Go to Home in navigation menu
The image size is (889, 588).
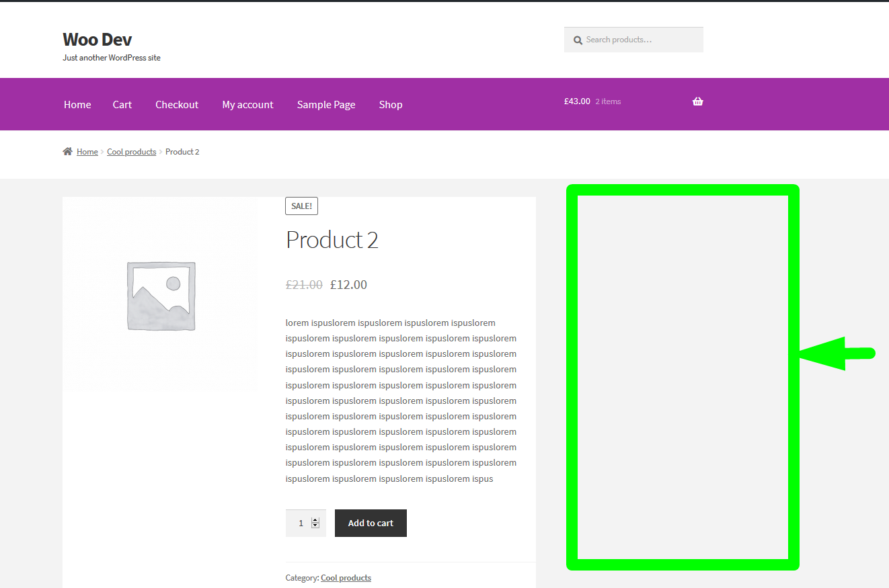(77, 105)
